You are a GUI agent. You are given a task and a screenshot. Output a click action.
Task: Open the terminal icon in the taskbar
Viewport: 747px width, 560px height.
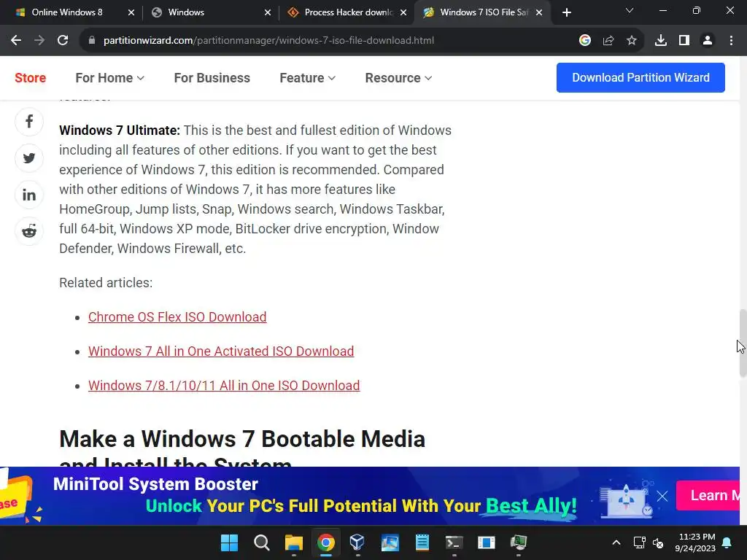coord(454,542)
